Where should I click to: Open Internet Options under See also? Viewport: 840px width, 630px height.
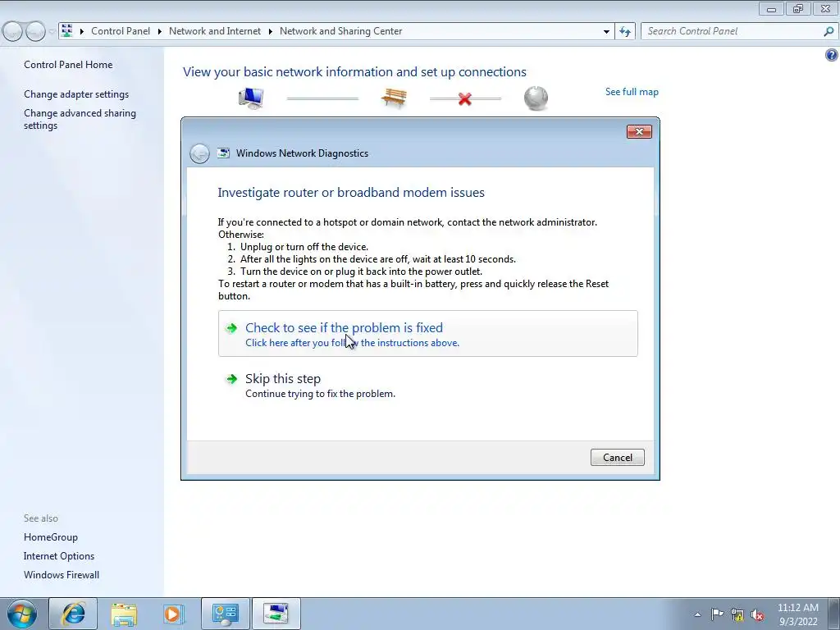[x=59, y=556]
